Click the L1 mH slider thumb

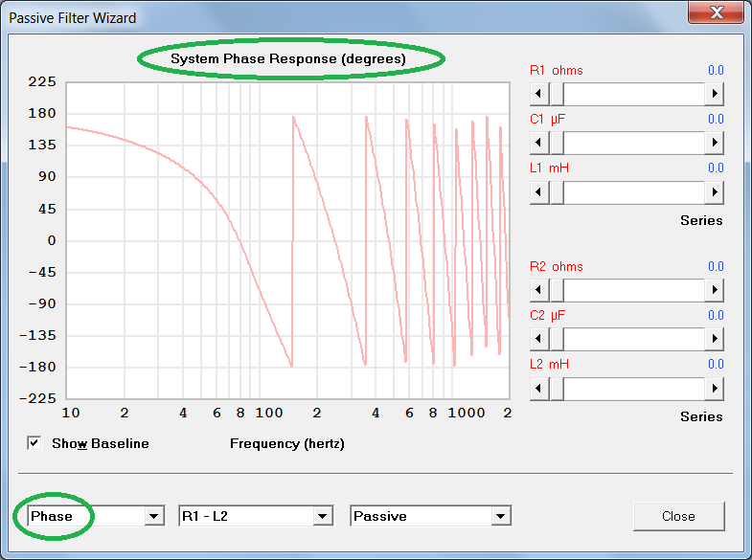(557, 192)
